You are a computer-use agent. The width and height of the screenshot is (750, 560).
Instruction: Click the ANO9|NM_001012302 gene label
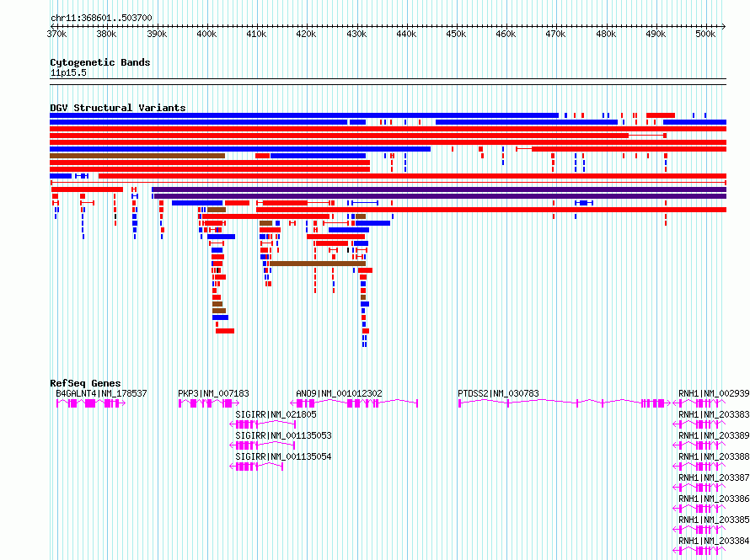(x=339, y=393)
